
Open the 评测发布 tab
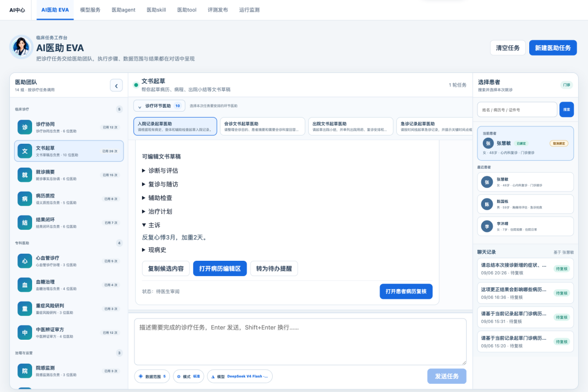[x=218, y=10]
